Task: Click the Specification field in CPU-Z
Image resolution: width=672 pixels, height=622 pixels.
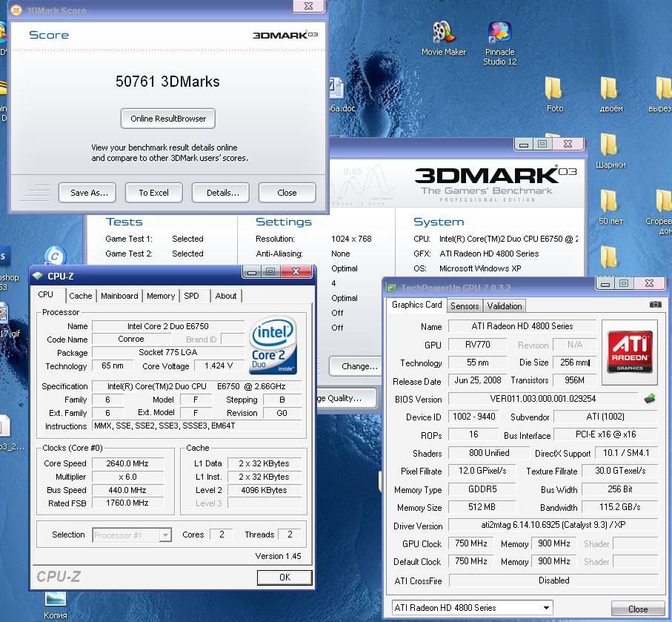Action: [x=197, y=386]
